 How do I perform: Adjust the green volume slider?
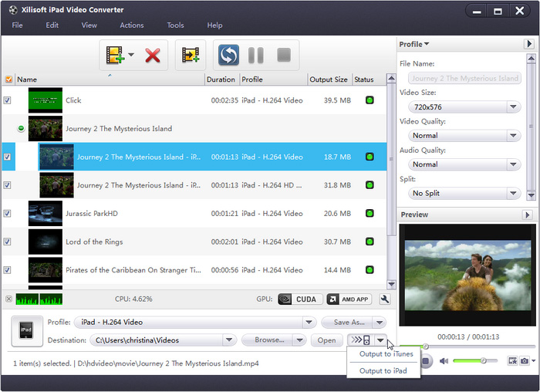(x=483, y=360)
